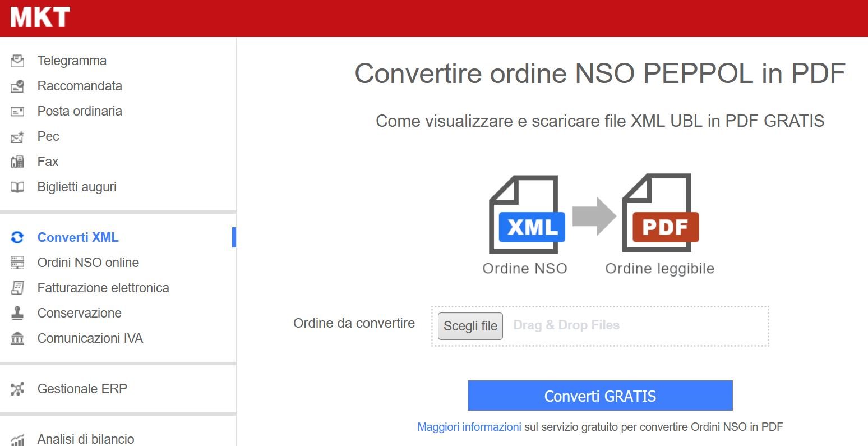
Task: Open Gestionale ERP via its icon
Action: [x=17, y=388]
